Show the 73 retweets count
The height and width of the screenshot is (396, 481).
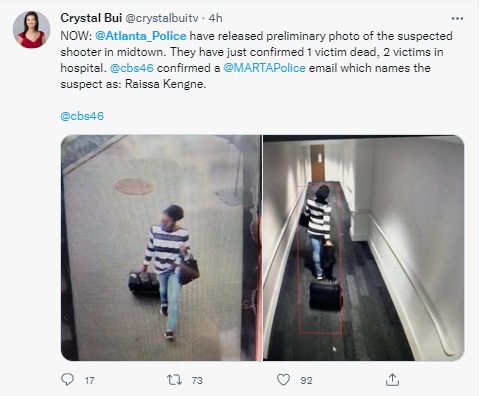point(197,380)
